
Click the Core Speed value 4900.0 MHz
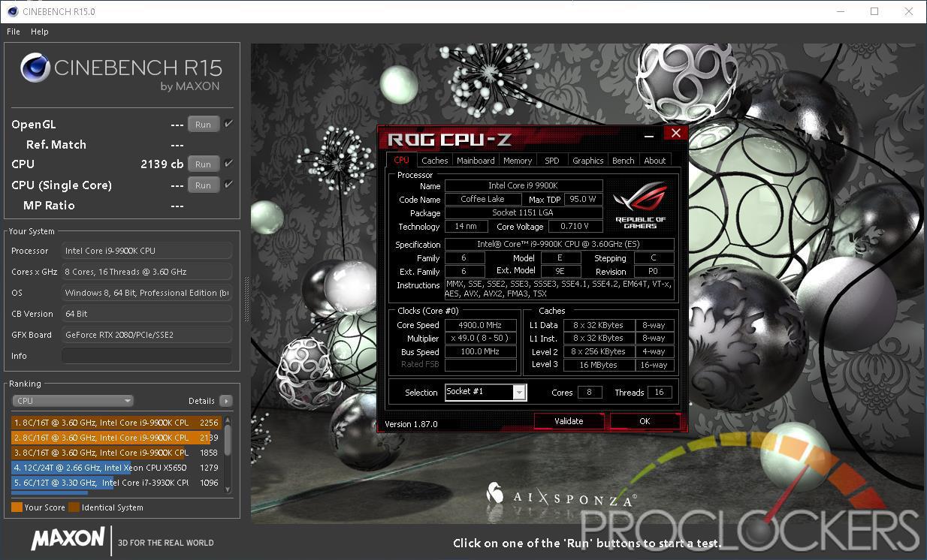pyautogui.click(x=481, y=325)
